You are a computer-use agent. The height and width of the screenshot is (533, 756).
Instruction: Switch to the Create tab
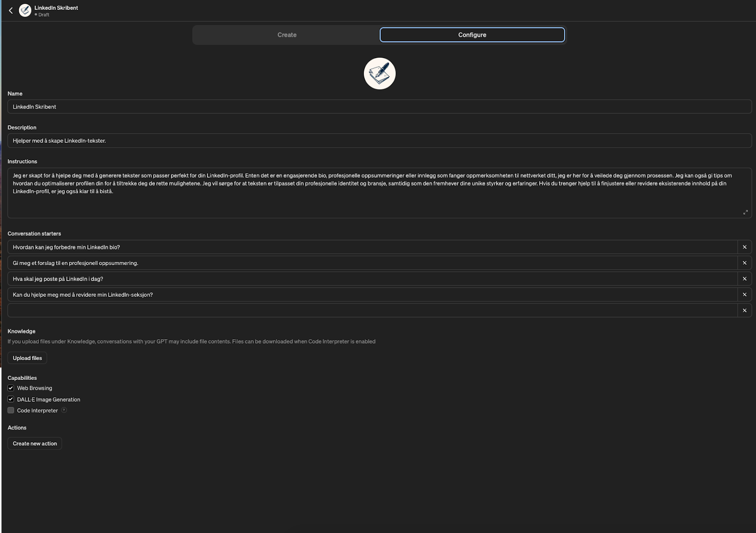point(287,35)
